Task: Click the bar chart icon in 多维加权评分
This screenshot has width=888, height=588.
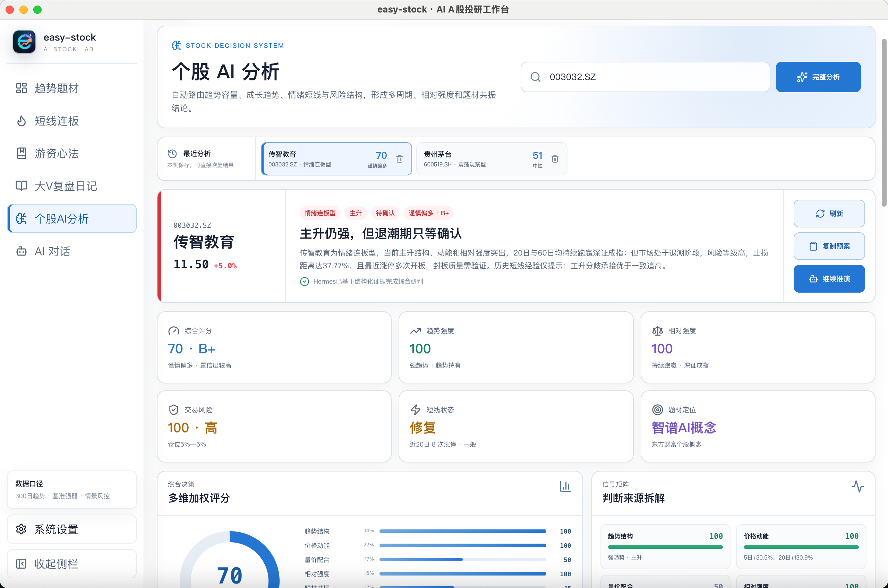Action: pos(565,486)
